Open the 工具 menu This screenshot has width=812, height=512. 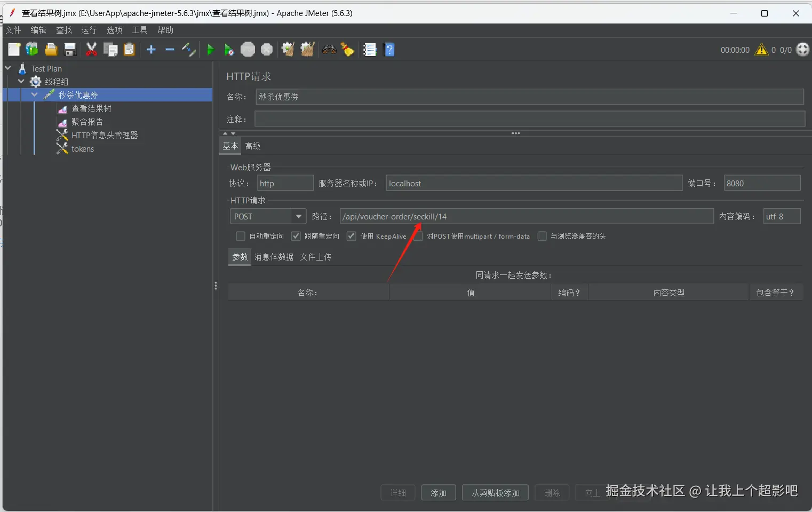(140, 30)
